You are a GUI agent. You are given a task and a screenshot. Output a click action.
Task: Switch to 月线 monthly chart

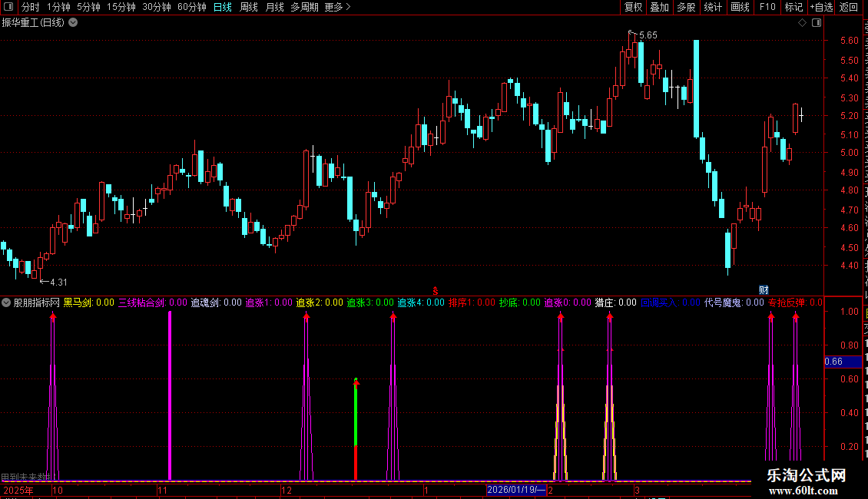click(274, 7)
